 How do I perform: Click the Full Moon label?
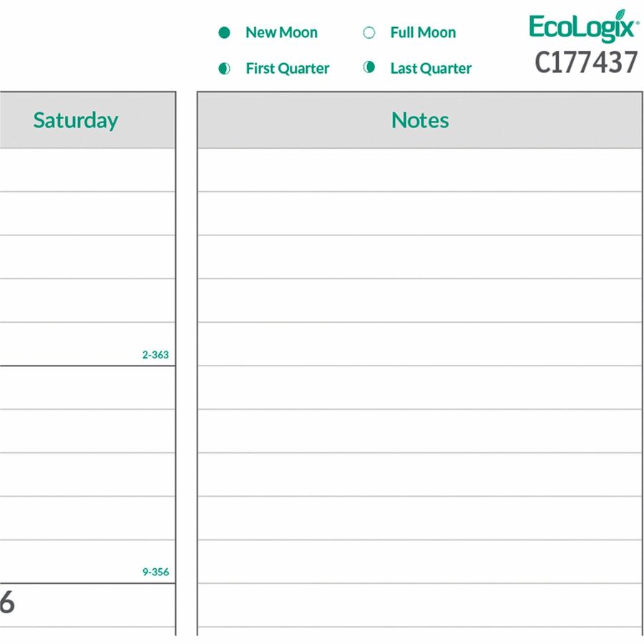[x=423, y=32]
